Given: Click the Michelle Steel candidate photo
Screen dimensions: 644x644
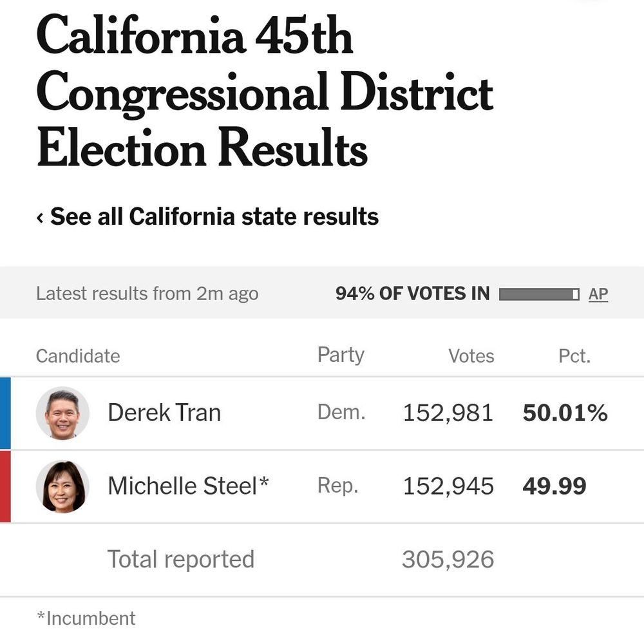Looking at the screenshot, I should (x=62, y=487).
